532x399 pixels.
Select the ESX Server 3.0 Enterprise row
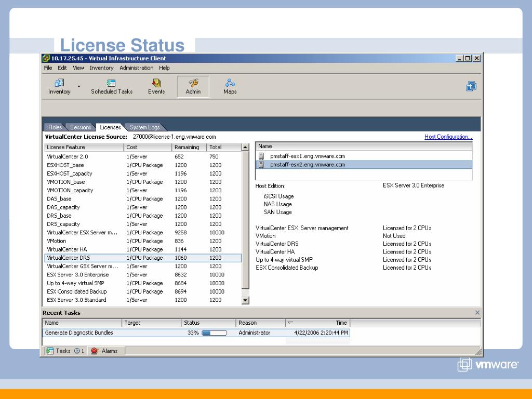tap(143, 275)
